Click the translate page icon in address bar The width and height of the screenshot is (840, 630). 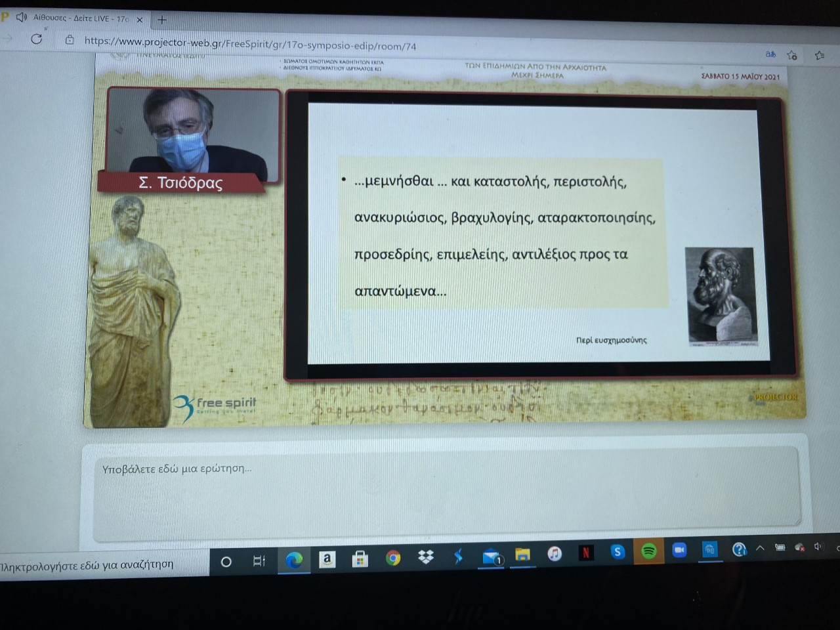(770, 54)
